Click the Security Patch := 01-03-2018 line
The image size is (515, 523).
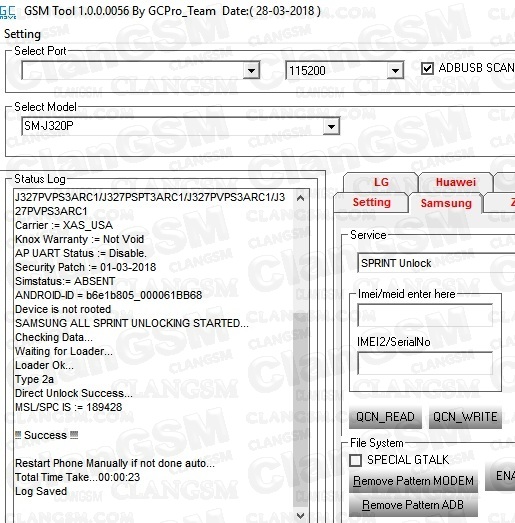pyautogui.click(x=86, y=267)
